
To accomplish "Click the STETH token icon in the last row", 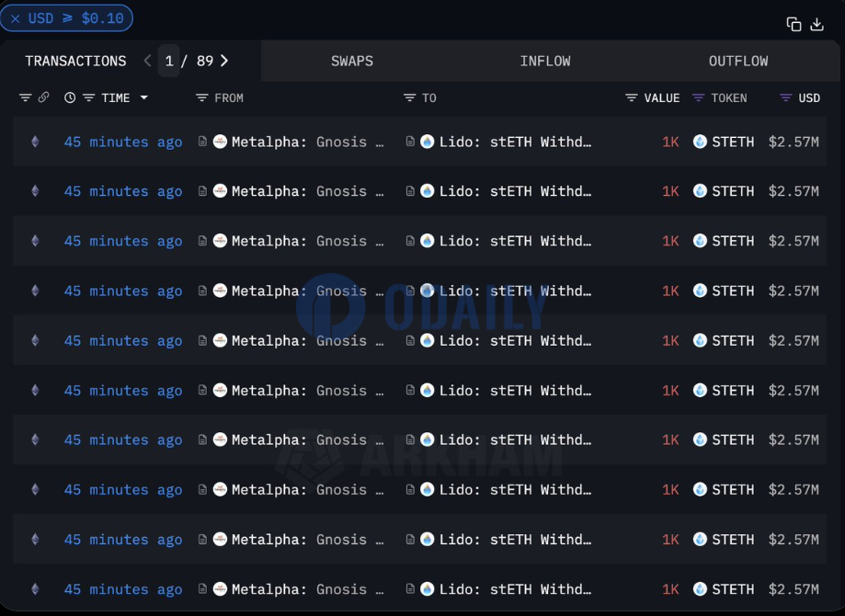I will pos(700,589).
